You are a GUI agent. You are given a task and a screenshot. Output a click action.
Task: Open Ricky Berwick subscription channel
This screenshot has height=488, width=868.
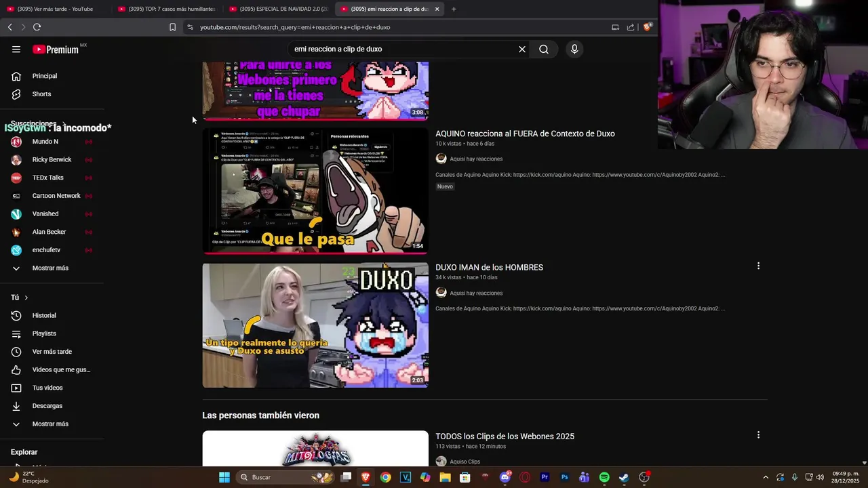(52, 160)
